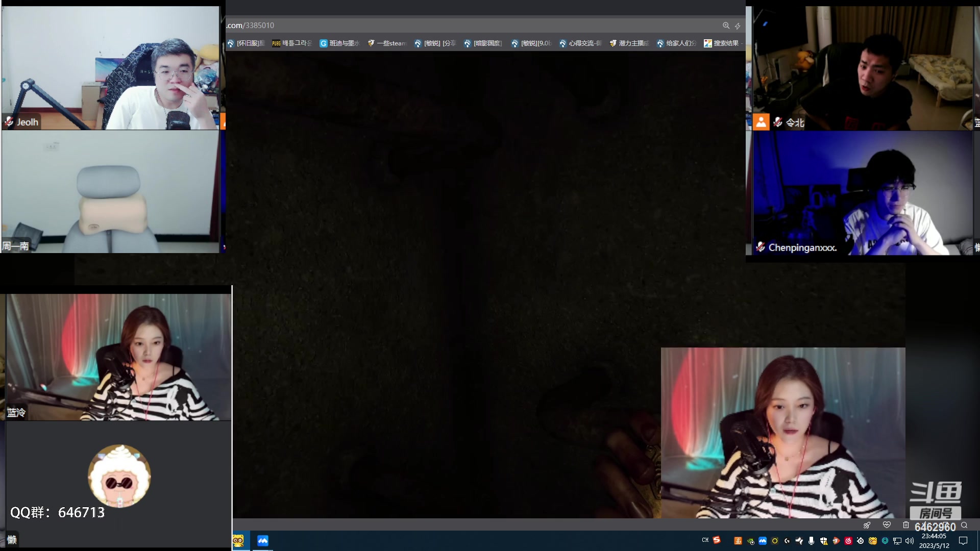Open the Windows Security shield tray icon
The width and height of the screenshot is (980, 551).
[x=823, y=541]
